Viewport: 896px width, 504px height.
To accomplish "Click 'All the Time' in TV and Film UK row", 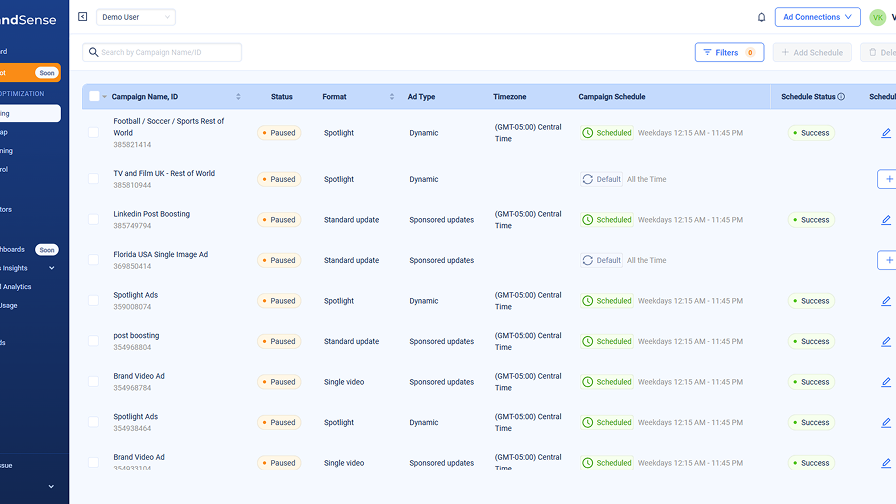I will [646, 179].
